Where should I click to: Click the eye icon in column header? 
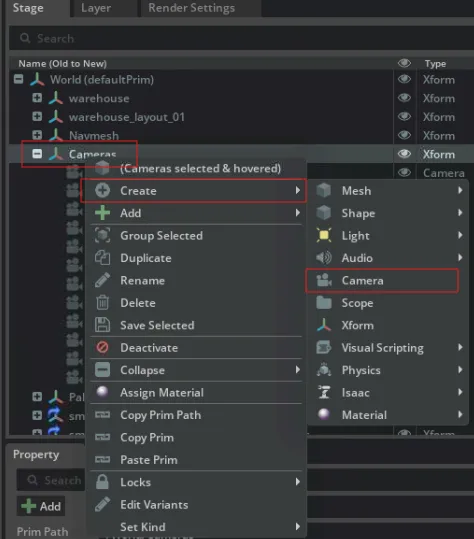pos(404,63)
